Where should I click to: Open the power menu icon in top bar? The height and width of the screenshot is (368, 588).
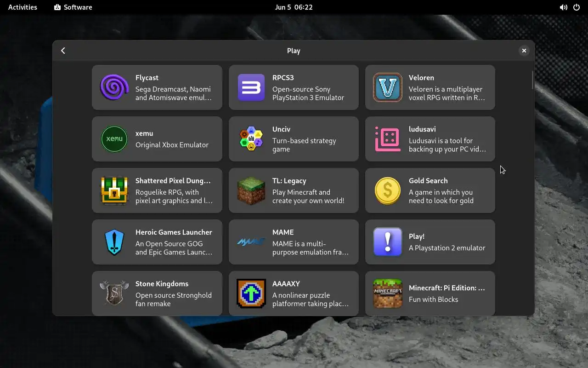[577, 7]
